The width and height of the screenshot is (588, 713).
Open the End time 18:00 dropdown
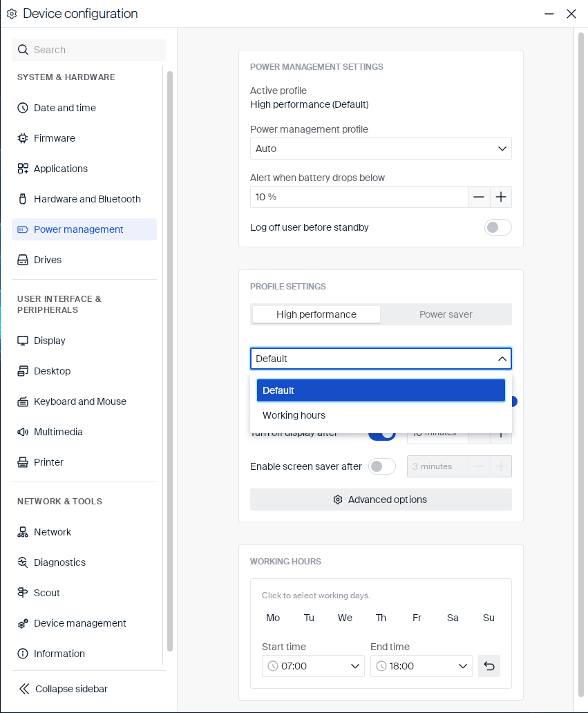[421, 666]
